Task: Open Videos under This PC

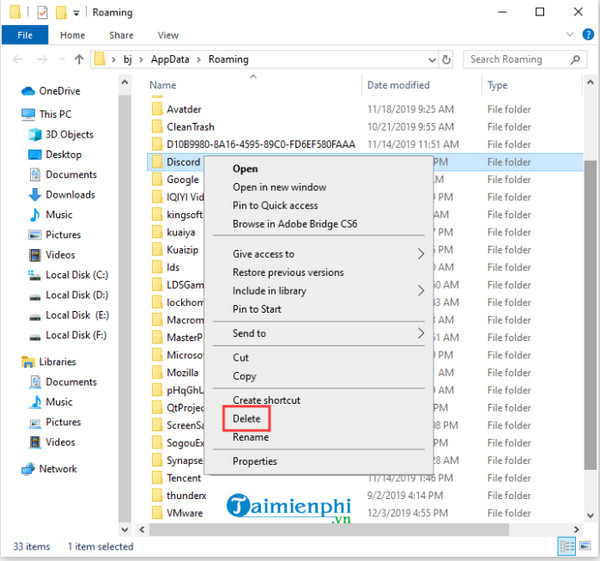Action: pos(60,255)
